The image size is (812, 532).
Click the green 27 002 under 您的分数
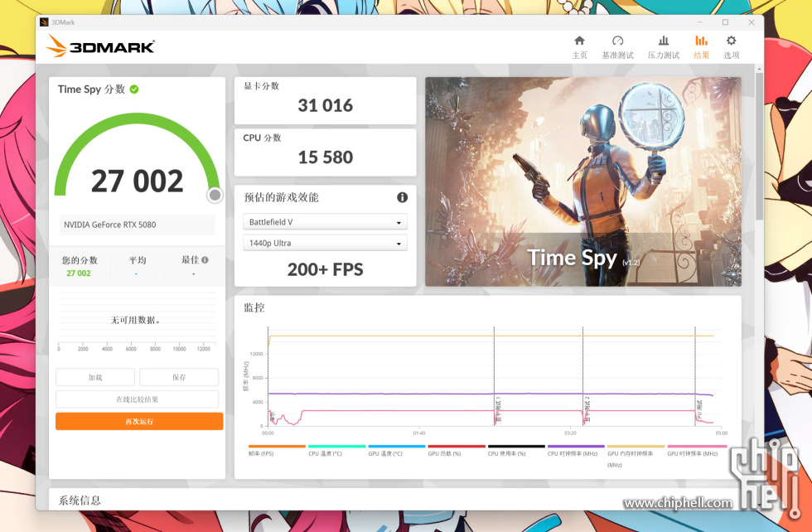click(x=79, y=273)
